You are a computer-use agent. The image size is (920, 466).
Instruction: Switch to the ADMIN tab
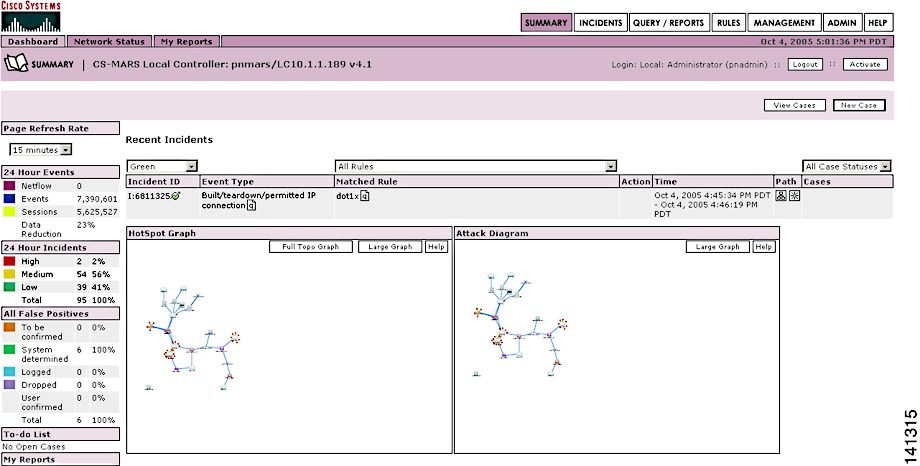(x=842, y=23)
